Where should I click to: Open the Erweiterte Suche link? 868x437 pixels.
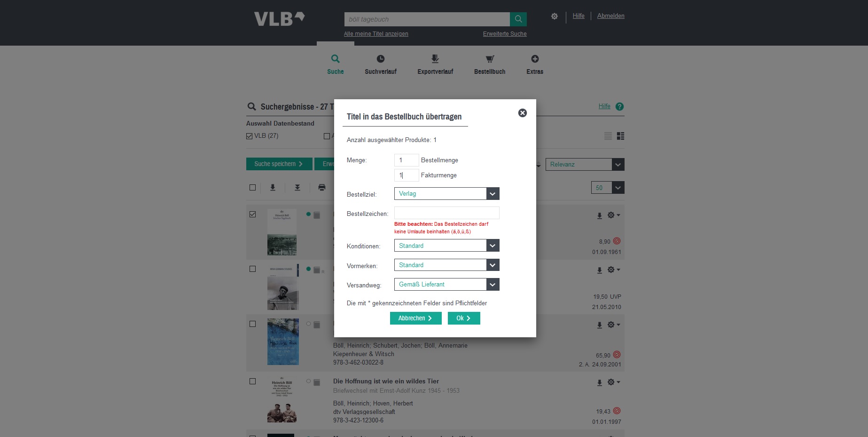pyautogui.click(x=505, y=34)
